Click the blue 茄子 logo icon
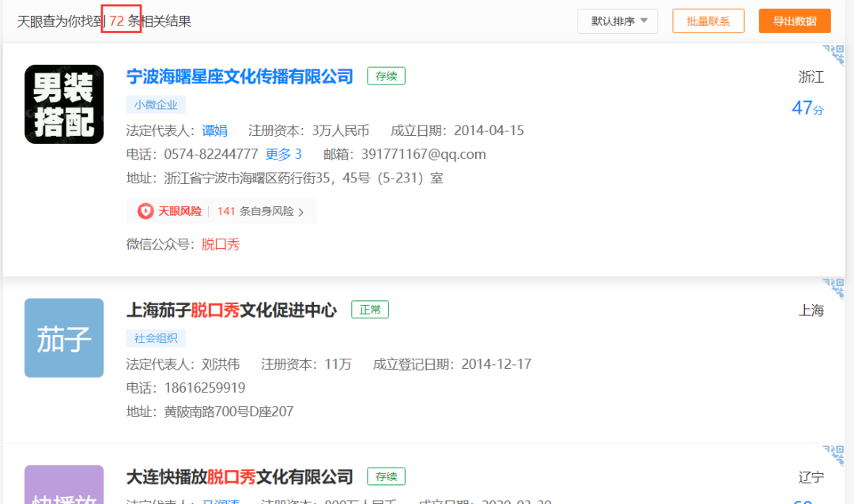Image resolution: width=854 pixels, height=504 pixels. click(64, 337)
